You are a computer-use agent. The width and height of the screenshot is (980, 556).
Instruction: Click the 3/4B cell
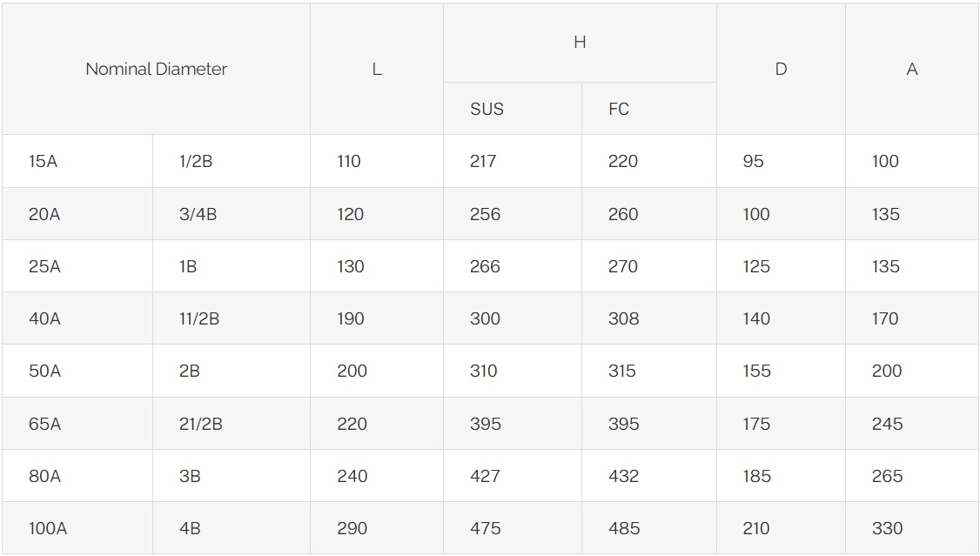(x=198, y=214)
